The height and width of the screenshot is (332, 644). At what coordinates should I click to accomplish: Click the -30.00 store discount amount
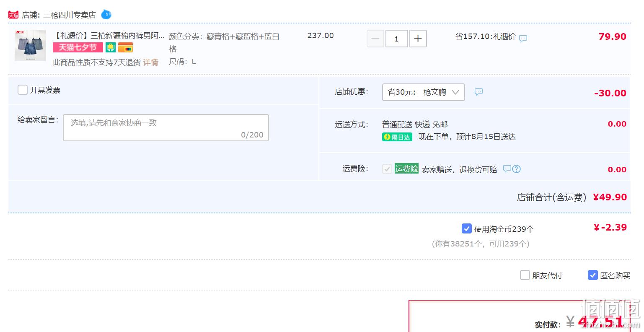point(610,93)
